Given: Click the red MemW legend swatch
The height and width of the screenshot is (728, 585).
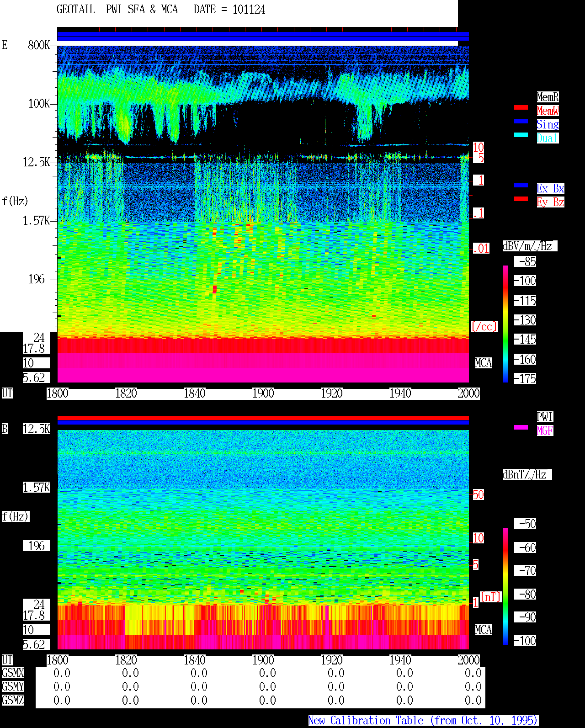Looking at the screenshot, I should click(x=521, y=107).
